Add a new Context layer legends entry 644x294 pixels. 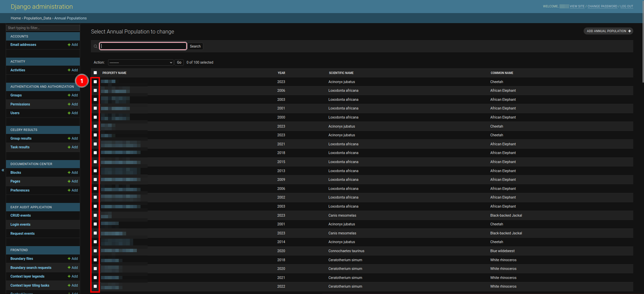(73, 277)
